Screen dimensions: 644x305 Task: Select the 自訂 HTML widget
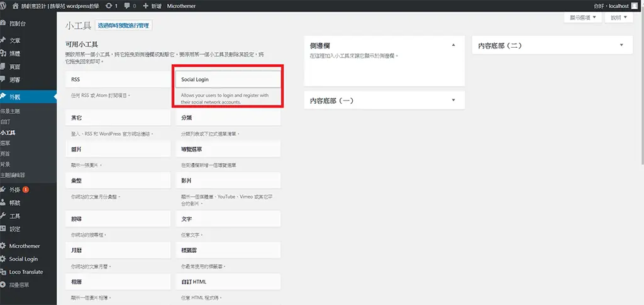point(228,282)
